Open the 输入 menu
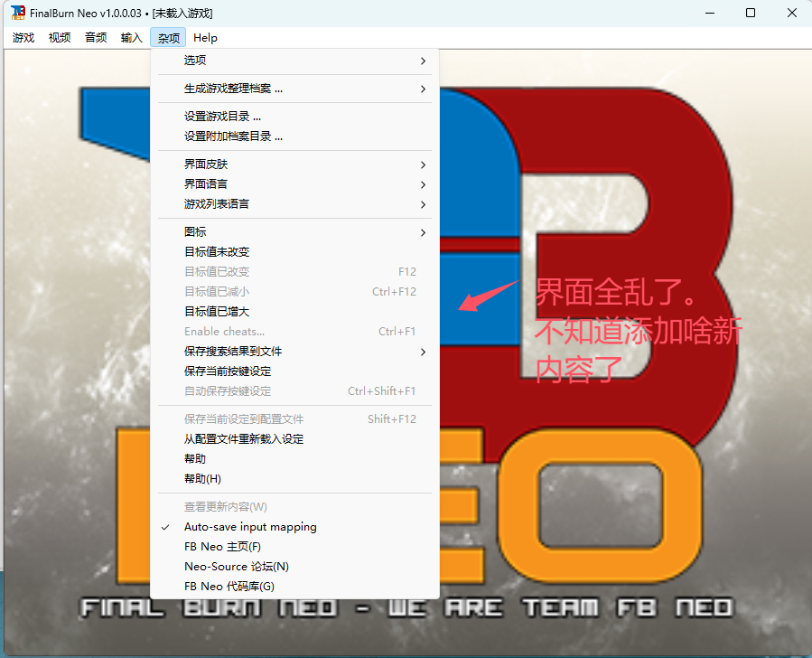 132,37
